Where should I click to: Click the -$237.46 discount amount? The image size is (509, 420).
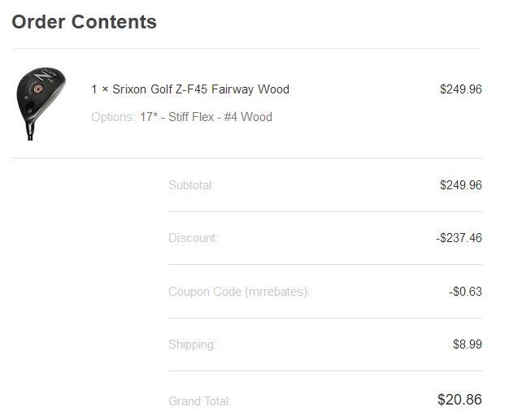[x=459, y=239]
